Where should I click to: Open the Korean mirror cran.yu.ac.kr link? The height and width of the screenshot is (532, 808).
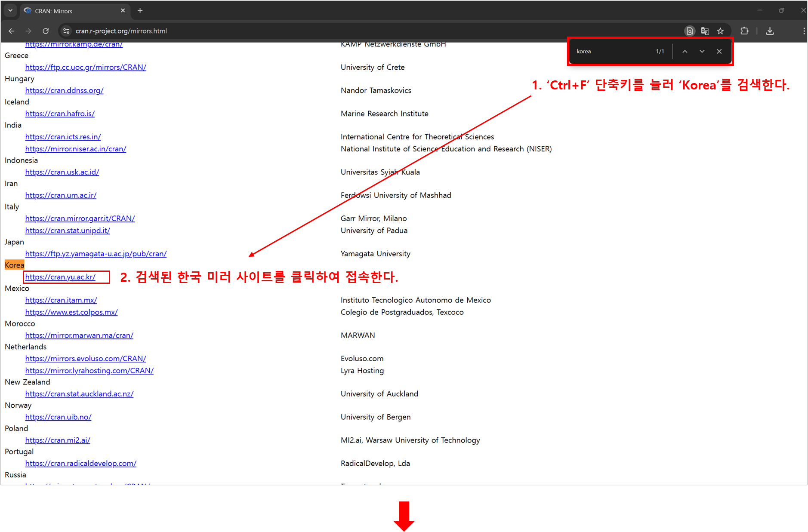[60, 277]
